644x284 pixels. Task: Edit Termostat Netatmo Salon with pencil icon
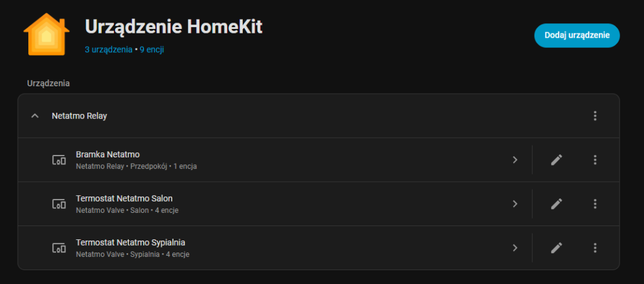556,204
